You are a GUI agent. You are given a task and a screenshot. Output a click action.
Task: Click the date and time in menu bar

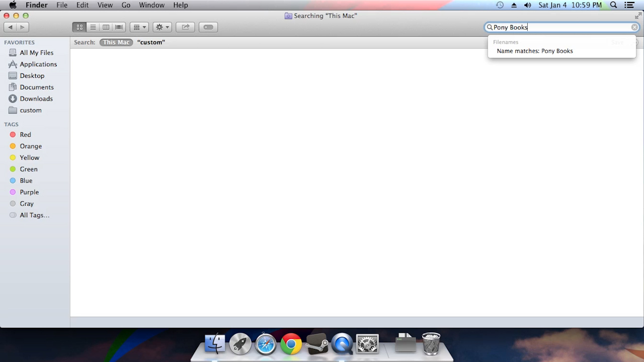(x=570, y=5)
